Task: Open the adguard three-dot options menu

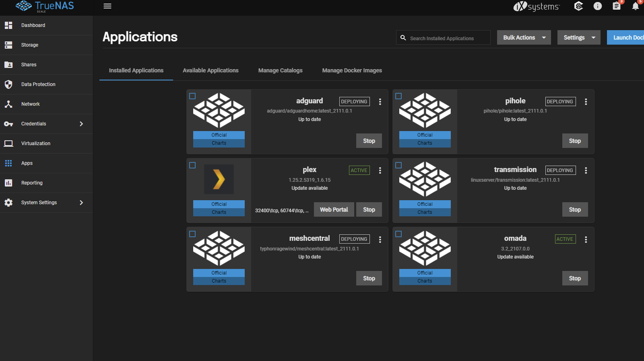Action: 380,102
